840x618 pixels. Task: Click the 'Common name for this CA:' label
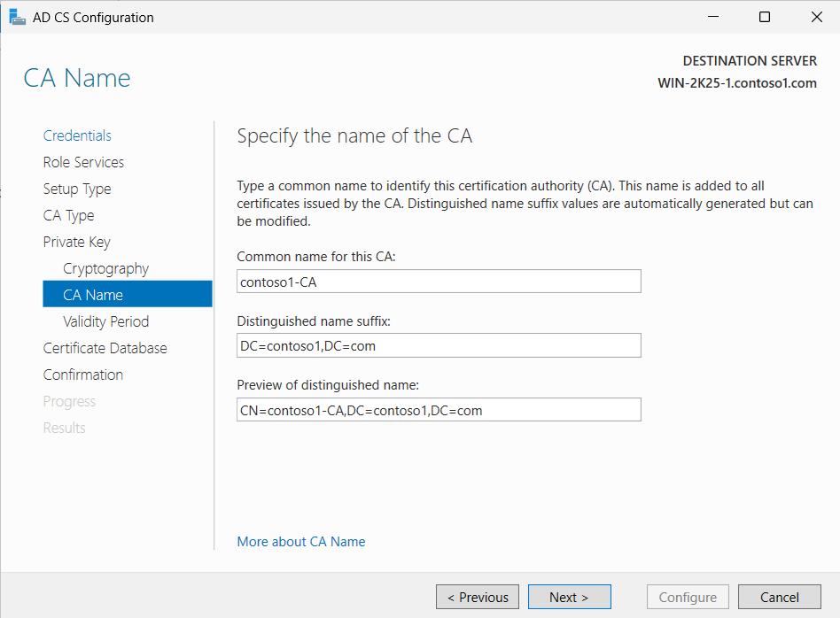tap(316, 257)
